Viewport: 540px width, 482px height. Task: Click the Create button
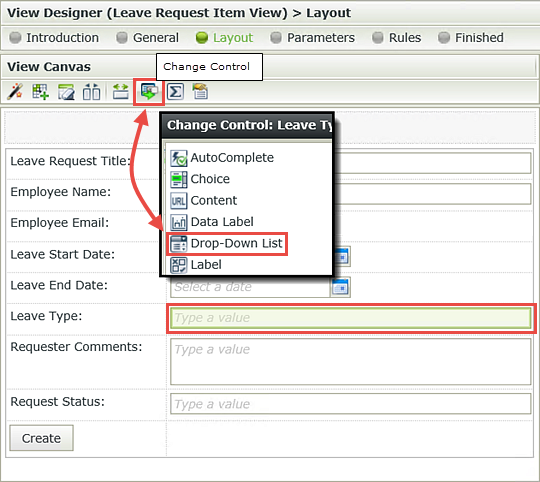click(41, 438)
